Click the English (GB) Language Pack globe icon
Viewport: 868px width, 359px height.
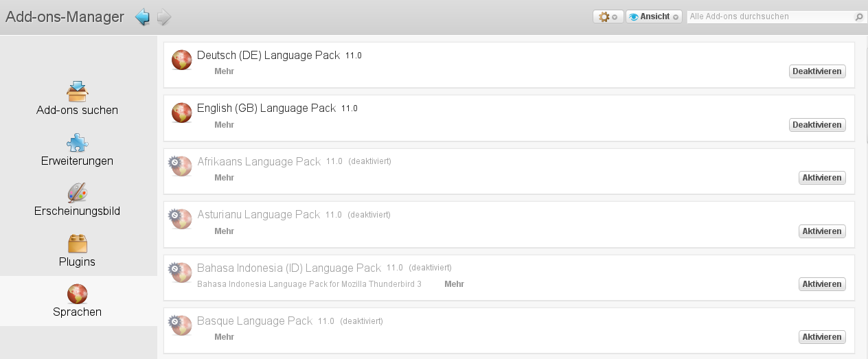click(x=181, y=113)
